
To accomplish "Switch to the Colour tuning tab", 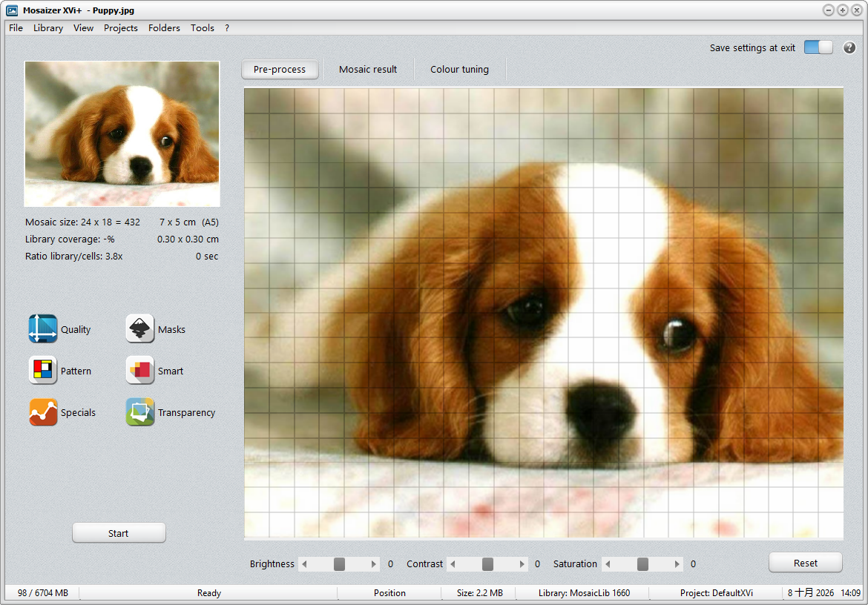I will [459, 69].
